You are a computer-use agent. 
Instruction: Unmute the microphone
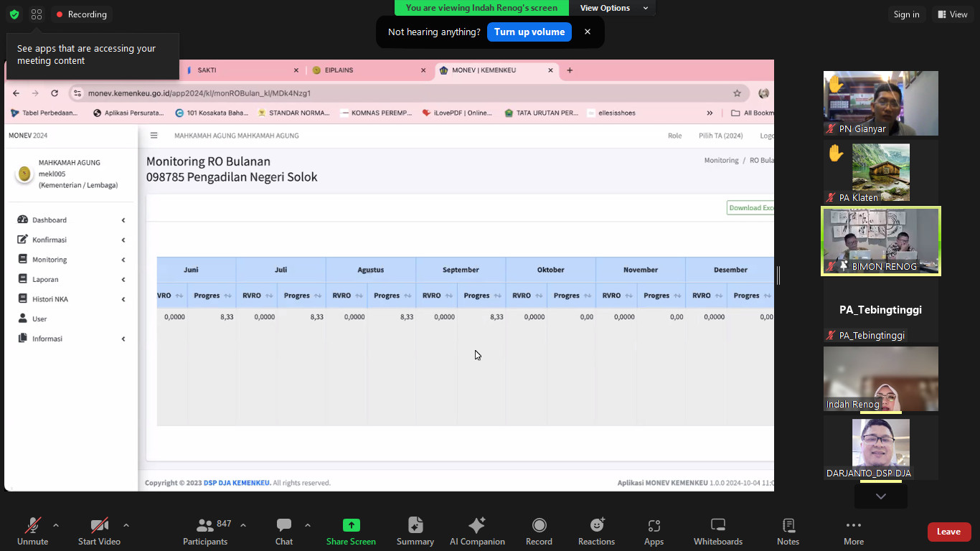[x=32, y=526]
